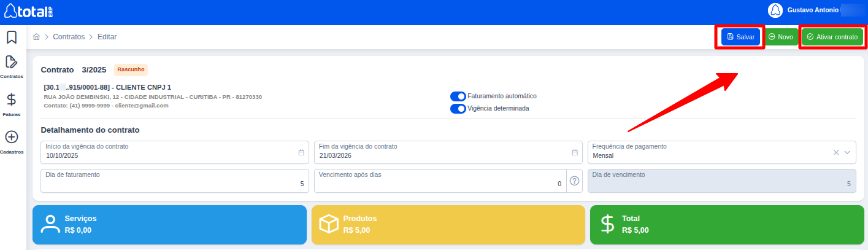Go to Contratos in breadcrumb
The image size is (868, 250).
coord(69,37)
